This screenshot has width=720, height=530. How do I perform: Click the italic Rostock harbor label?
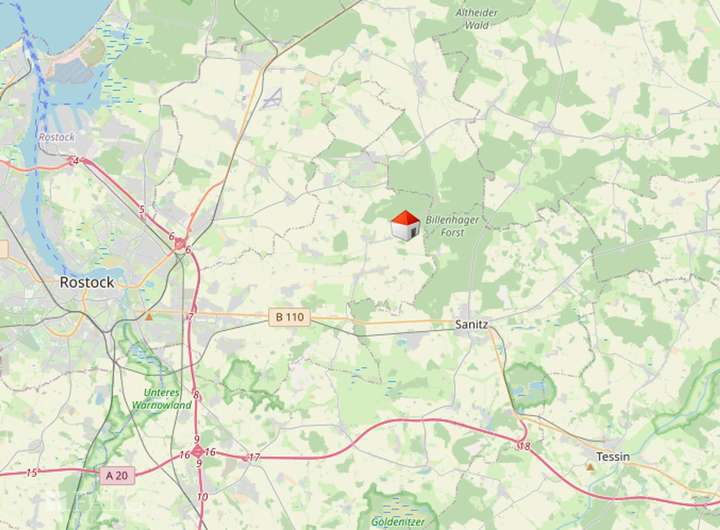coord(56,137)
